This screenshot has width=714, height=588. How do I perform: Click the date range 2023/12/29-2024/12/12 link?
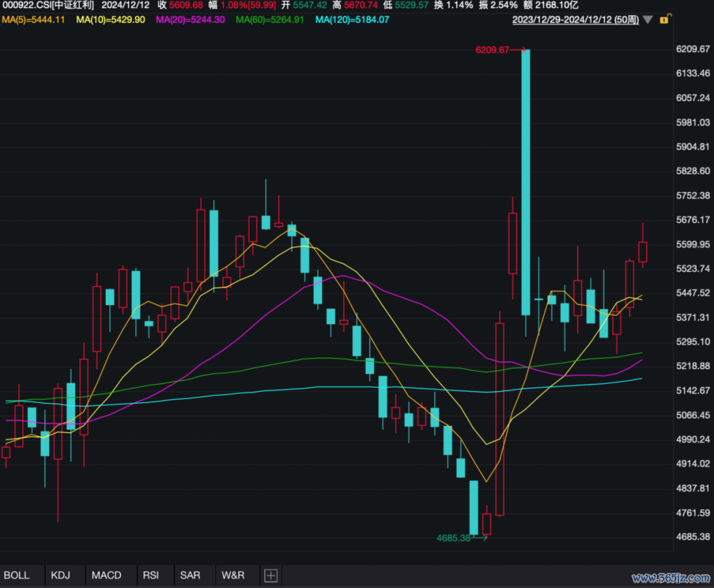[576, 20]
